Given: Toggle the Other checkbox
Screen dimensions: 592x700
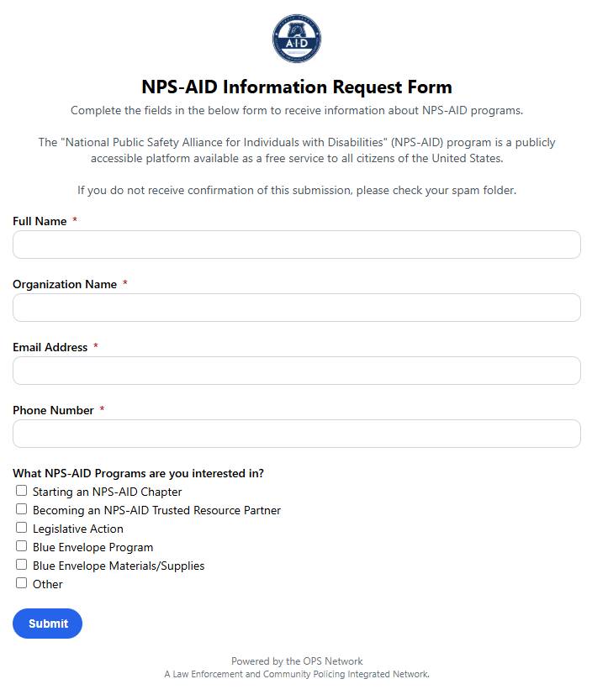Looking at the screenshot, I should coord(22,583).
